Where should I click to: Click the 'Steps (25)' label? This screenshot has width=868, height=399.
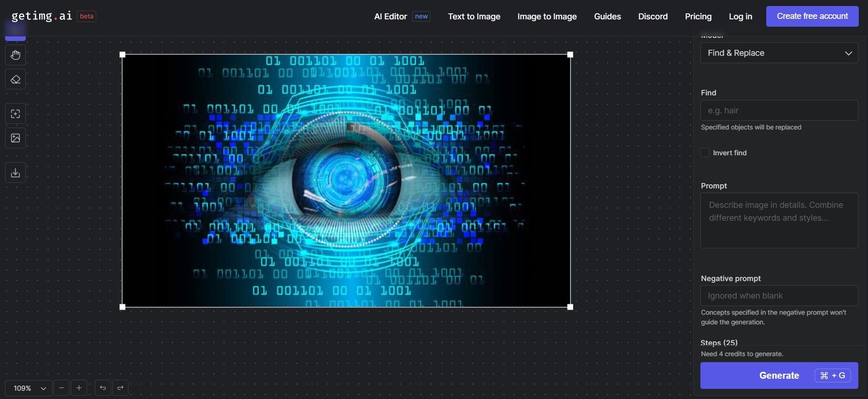tap(719, 343)
